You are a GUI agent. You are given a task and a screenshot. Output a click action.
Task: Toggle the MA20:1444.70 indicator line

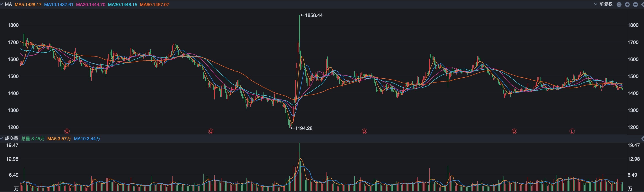coord(90,5)
